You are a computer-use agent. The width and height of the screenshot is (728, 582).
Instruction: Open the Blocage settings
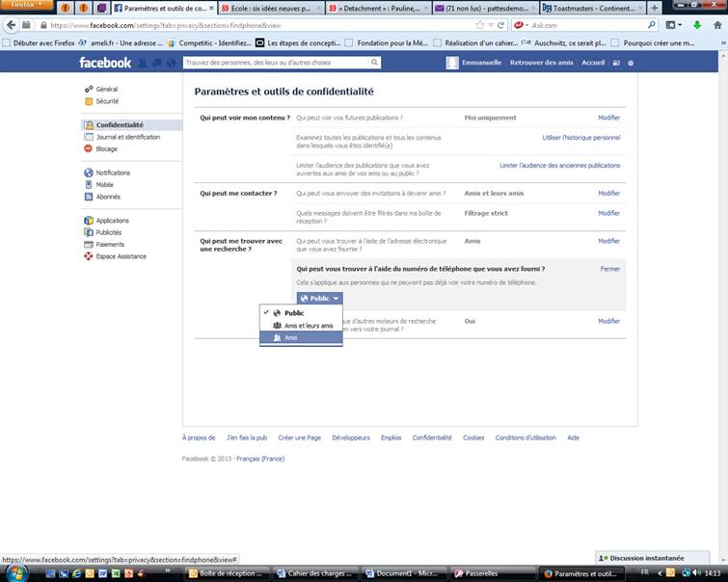coord(106,149)
